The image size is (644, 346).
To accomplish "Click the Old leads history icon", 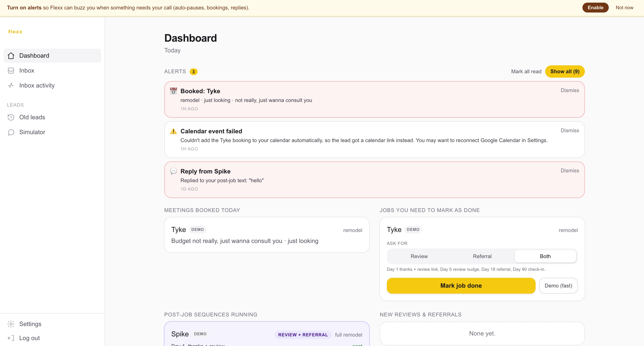I will point(11,117).
